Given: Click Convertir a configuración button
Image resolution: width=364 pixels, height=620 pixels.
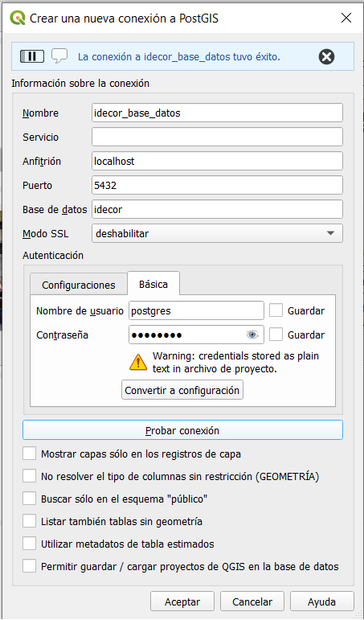Looking at the screenshot, I should [182, 390].
